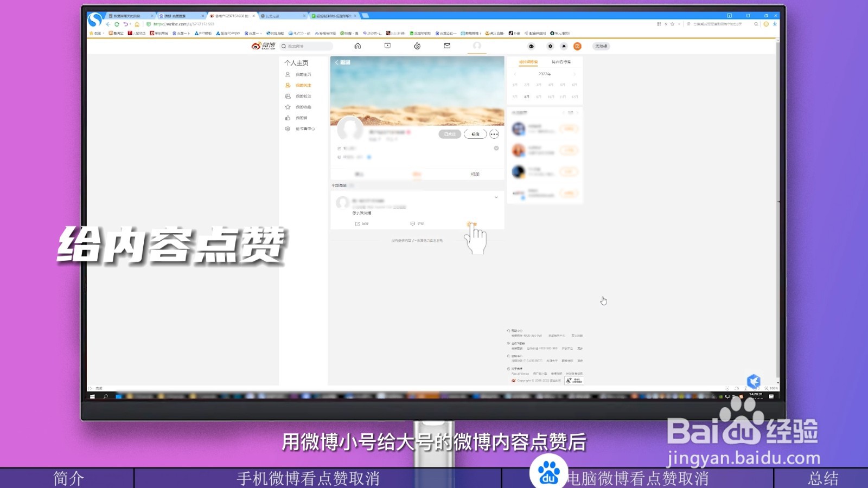Follow the third recommended user
868x488 pixels.
click(569, 172)
